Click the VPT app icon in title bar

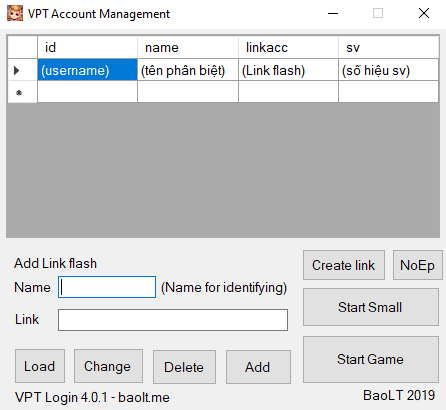click(x=15, y=13)
